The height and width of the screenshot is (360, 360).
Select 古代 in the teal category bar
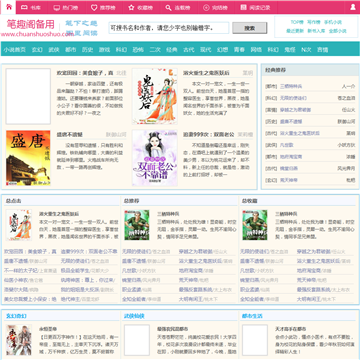(189, 50)
